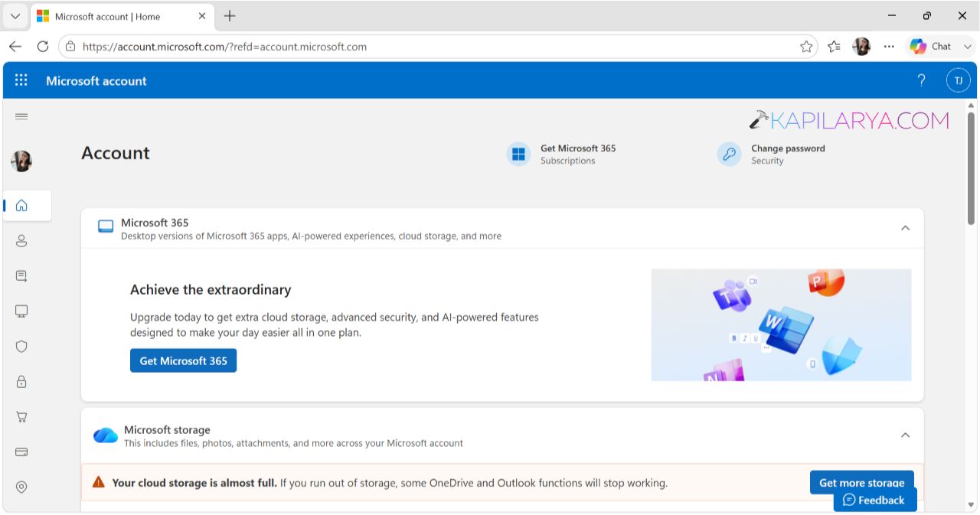Open the Copilot Chat button
The width and height of the screenshot is (980, 515).
click(x=931, y=47)
